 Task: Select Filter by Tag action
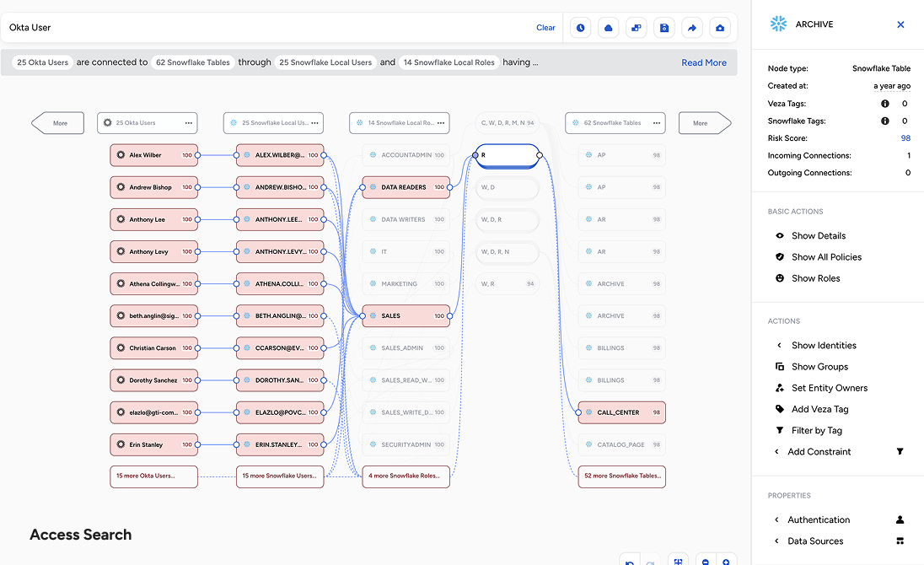point(817,430)
